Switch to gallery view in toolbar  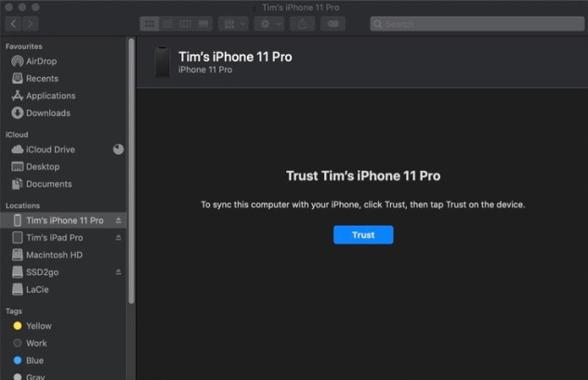[203, 24]
